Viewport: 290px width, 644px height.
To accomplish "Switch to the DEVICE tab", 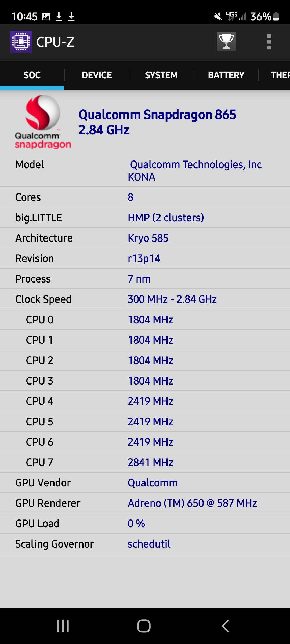I will click(97, 75).
